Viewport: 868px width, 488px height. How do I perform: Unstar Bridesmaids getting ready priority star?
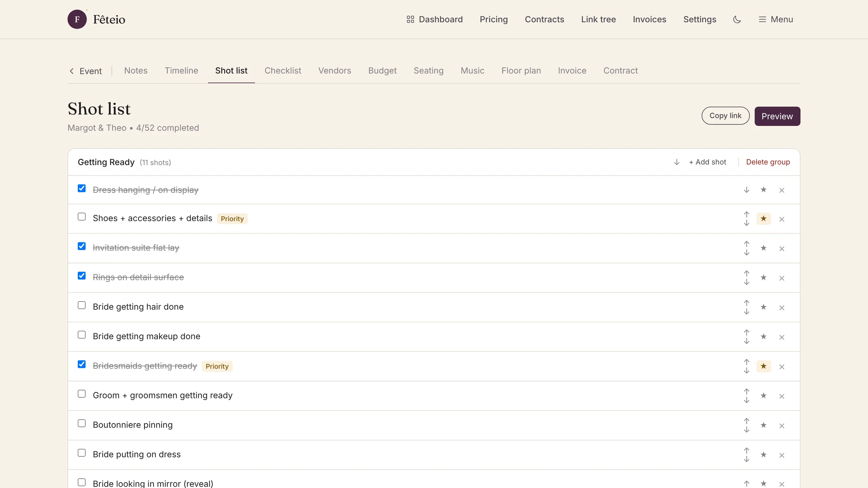coord(763,366)
